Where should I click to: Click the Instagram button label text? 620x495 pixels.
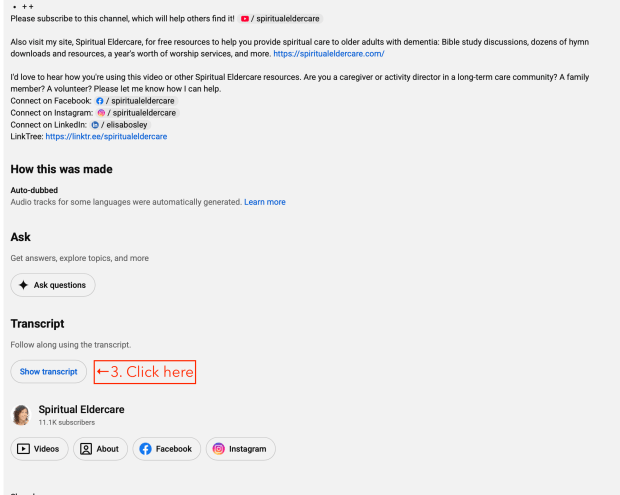click(248, 449)
